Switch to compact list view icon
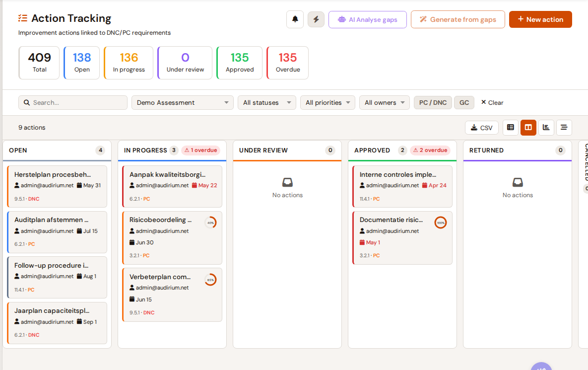 point(564,128)
